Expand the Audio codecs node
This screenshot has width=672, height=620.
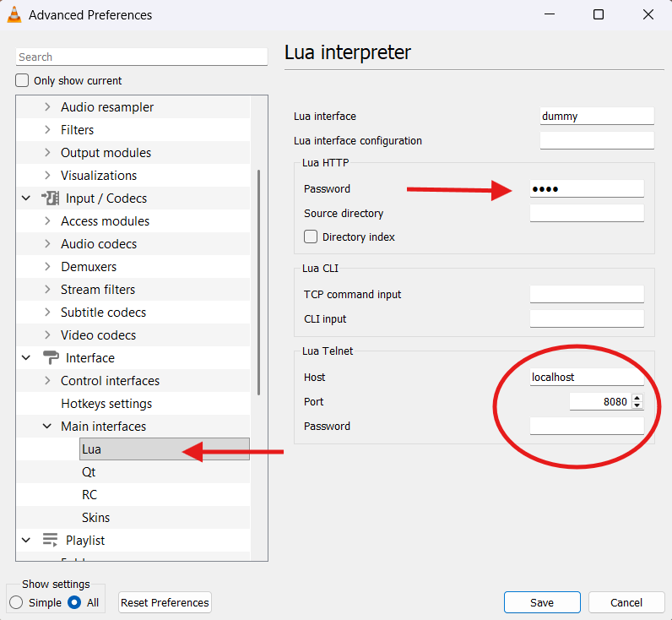(x=47, y=243)
